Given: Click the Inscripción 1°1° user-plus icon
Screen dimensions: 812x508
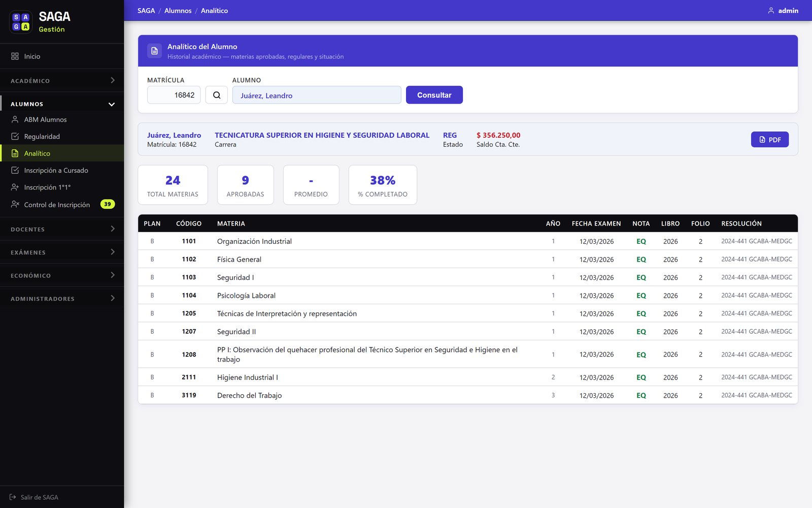Looking at the screenshot, I should [x=15, y=187].
